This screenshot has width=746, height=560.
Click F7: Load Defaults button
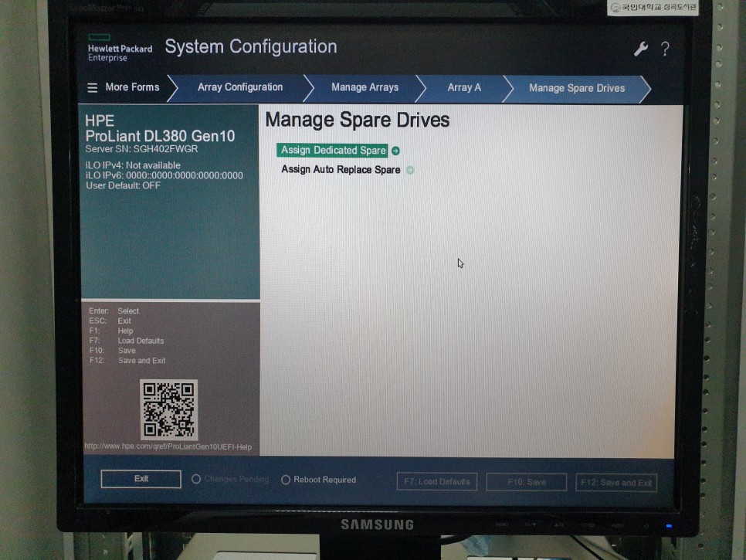coord(437,481)
